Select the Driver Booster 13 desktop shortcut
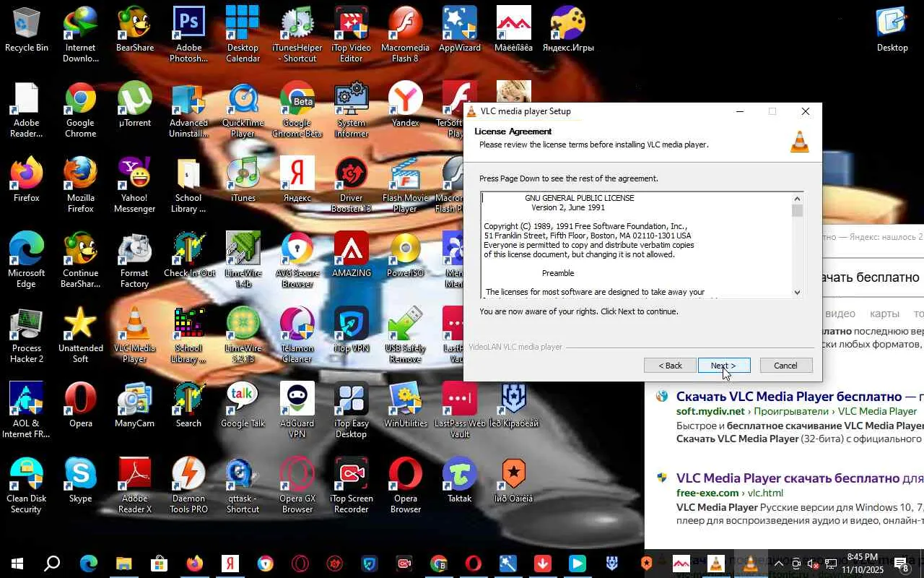Viewport: 924px width, 578px height. [x=351, y=185]
